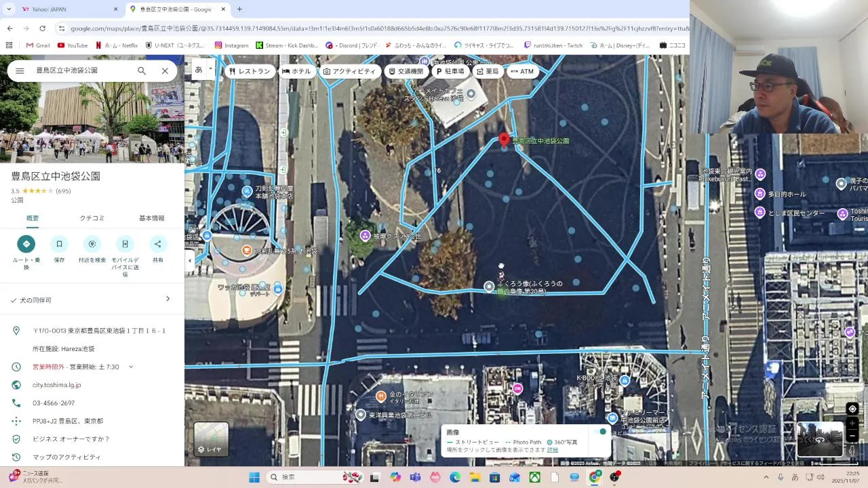Open the city.toshima.lg.jp website link
Viewport: 868px width, 488px height.
[x=57, y=385]
